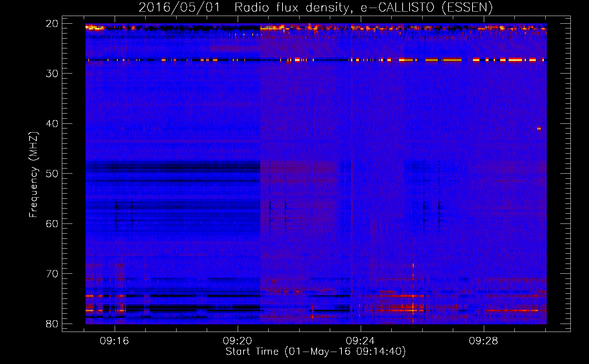Click the plot title mentioning e-CALLISTO (ESSEN)
Screen dimensions: 589x364
(316, 7)
